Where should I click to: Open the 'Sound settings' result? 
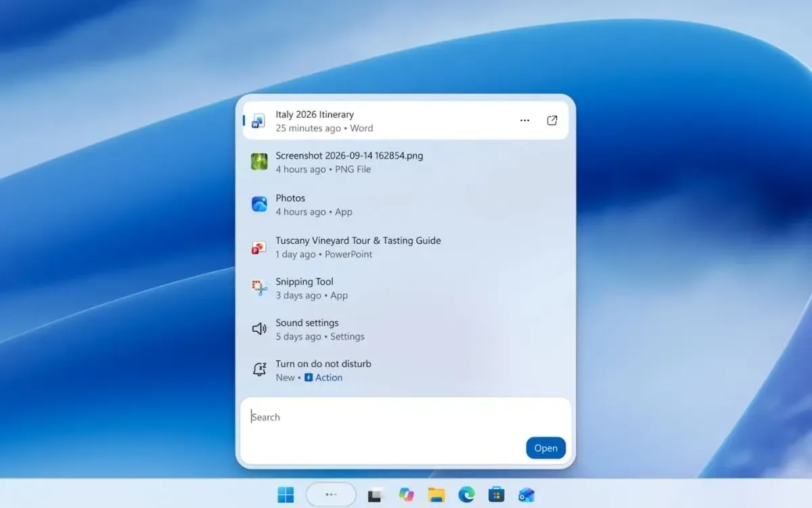405,329
